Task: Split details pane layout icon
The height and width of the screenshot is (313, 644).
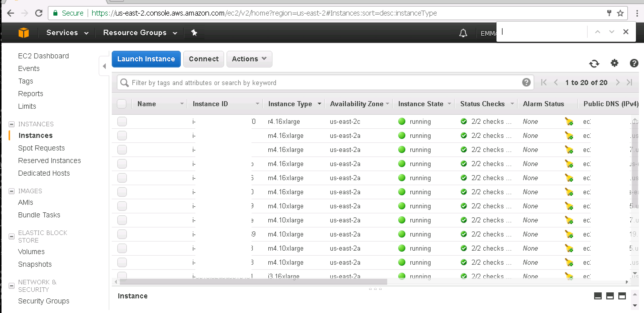Action: tap(610, 296)
